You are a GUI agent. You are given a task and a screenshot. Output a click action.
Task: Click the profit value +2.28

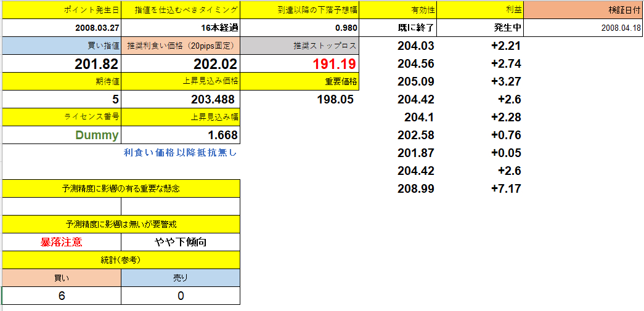(x=506, y=118)
